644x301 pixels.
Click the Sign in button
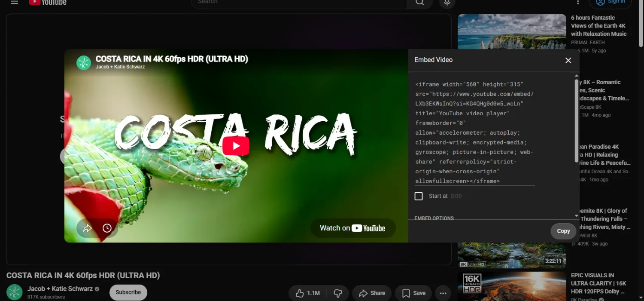tap(610, 2)
